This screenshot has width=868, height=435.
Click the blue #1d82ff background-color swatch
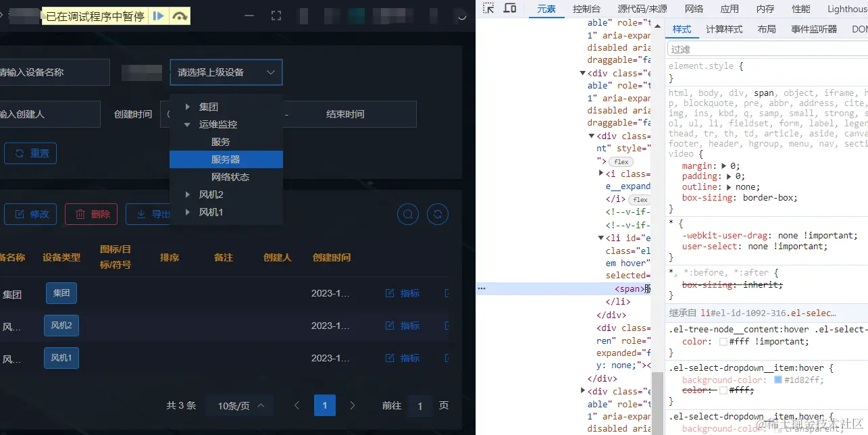pyautogui.click(x=777, y=380)
